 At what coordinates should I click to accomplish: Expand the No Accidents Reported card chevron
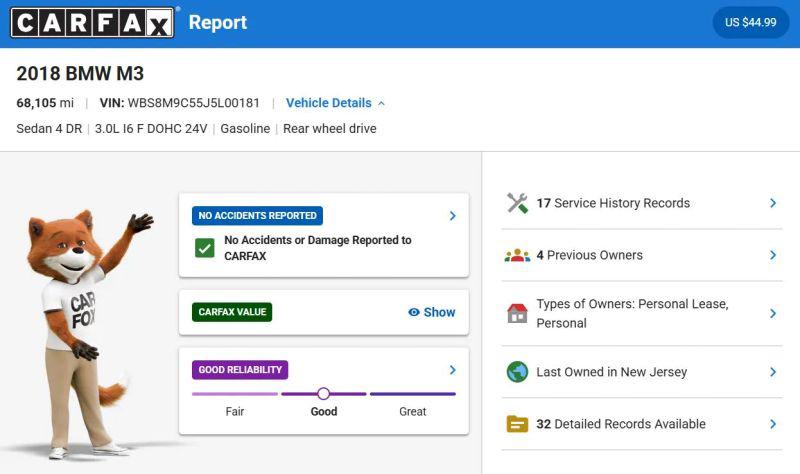pyautogui.click(x=453, y=216)
